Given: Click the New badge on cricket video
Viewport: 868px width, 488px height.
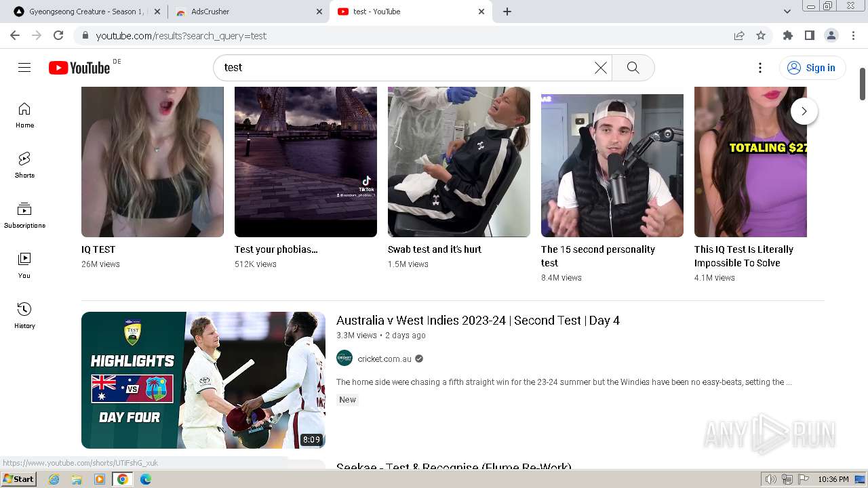Looking at the screenshot, I should [x=348, y=400].
